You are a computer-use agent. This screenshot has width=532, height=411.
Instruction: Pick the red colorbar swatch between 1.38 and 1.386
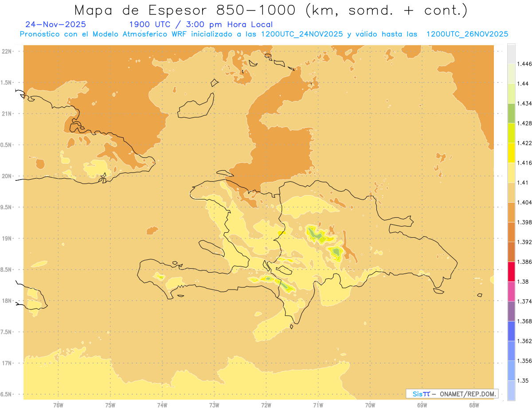511,272
